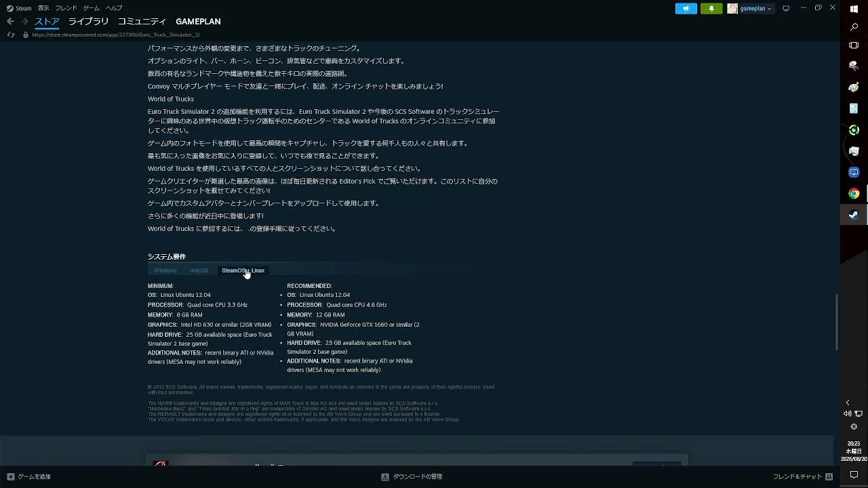Viewport: 868px width, 488px height.
Task: Click the padlock icon beside the URL
Action: (26, 35)
